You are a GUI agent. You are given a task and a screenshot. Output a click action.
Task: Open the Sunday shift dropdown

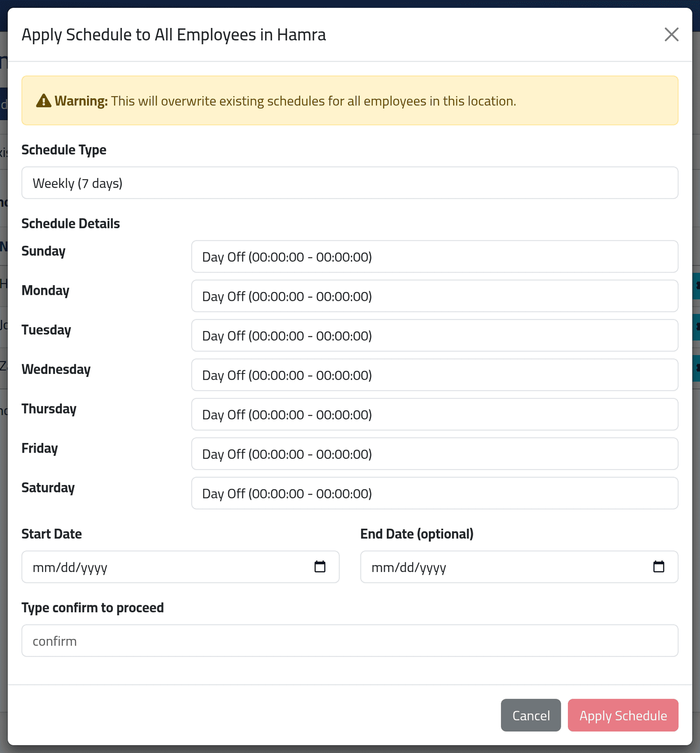[434, 257]
